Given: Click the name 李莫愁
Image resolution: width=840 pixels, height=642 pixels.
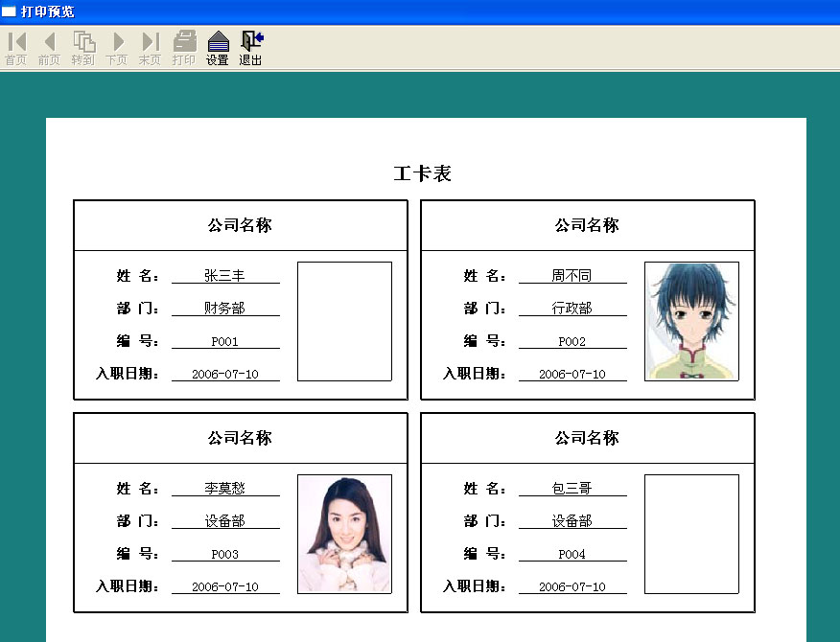Looking at the screenshot, I should pos(224,488).
